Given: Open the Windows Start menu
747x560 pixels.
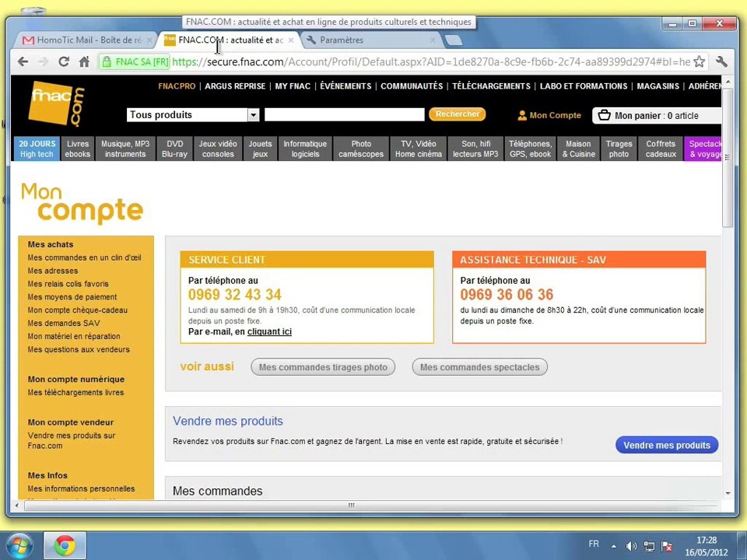Looking at the screenshot, I should coord(18,545).
